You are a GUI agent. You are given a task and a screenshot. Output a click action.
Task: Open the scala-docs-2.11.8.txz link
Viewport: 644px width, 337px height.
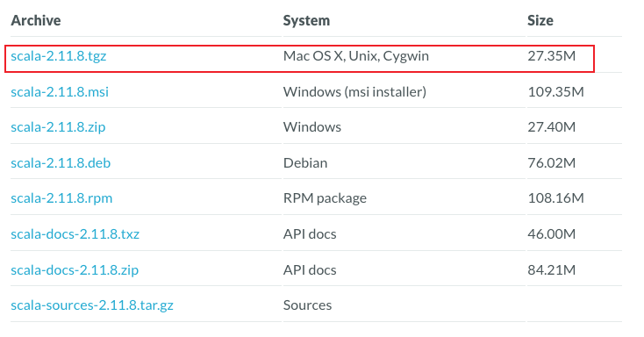pyautogui.click(x=75, y=233)
